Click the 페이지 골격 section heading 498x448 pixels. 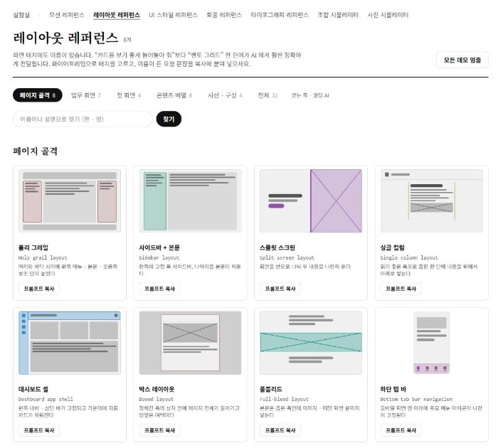[36, 151]
